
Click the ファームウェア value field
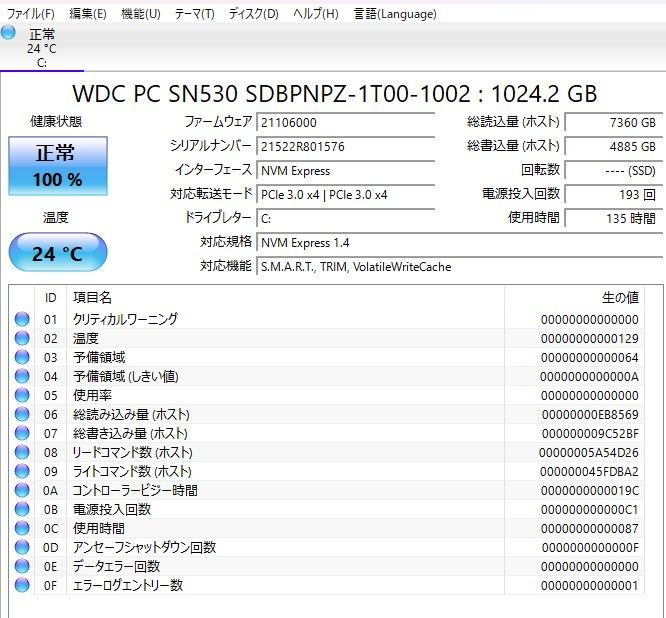(x=345, y=122)
